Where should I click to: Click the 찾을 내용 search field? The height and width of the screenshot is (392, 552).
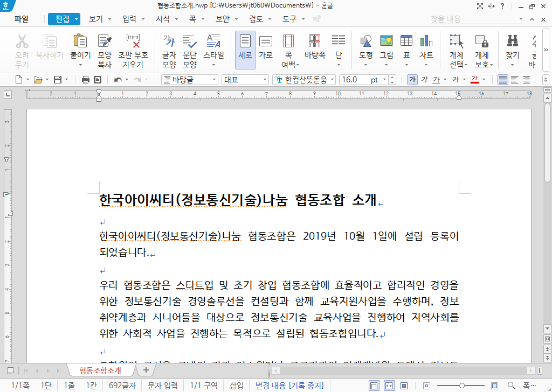pos(474,19)
